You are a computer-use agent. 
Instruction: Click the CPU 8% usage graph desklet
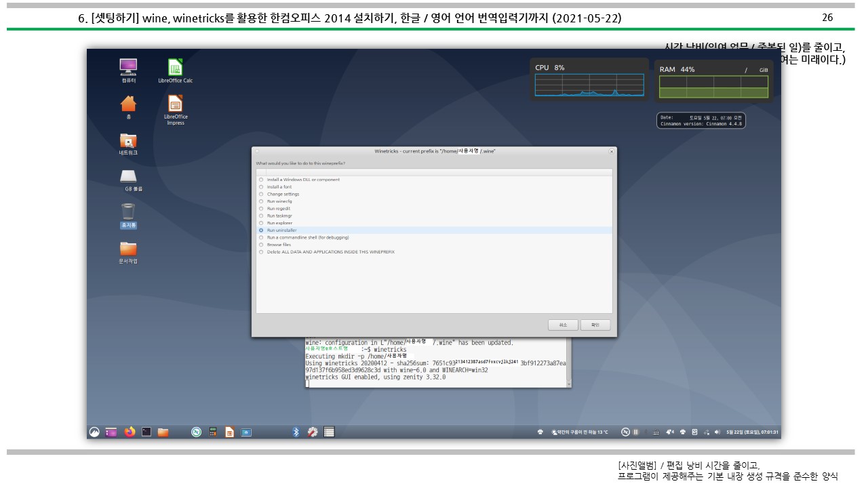(x=589, y=79)
